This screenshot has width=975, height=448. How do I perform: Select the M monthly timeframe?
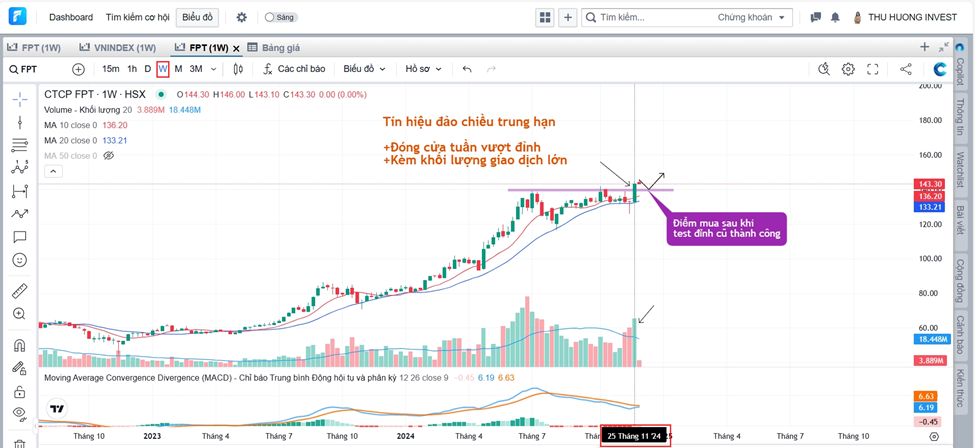point(178,69)
